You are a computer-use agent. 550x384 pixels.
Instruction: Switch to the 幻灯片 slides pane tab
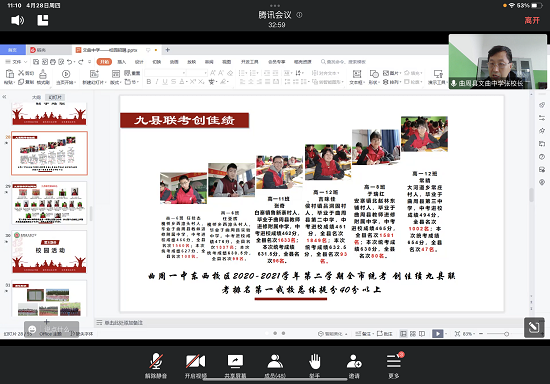coord(55,97)
